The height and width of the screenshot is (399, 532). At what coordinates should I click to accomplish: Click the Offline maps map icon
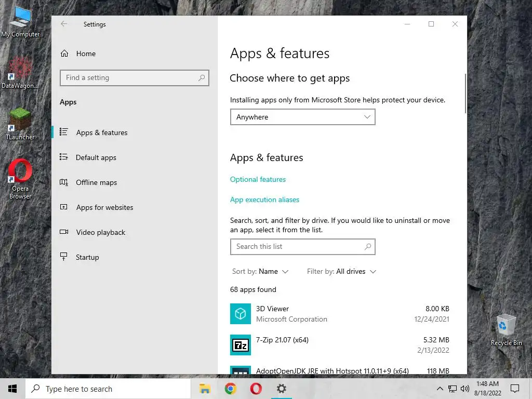pyautogui.click(x=64, y=182)
